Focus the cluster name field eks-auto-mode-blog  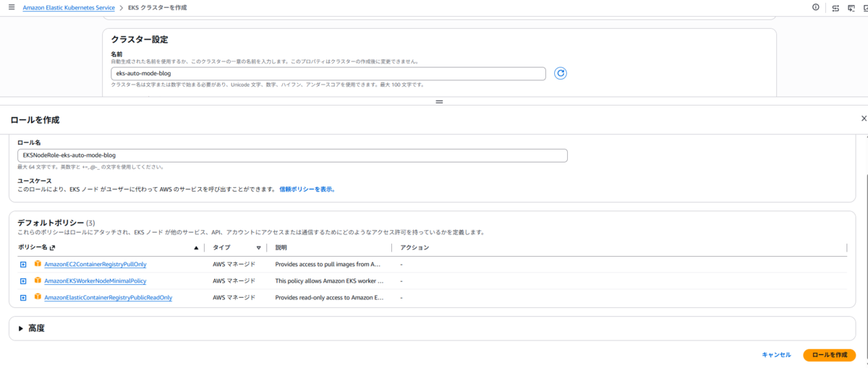[328, 73]
